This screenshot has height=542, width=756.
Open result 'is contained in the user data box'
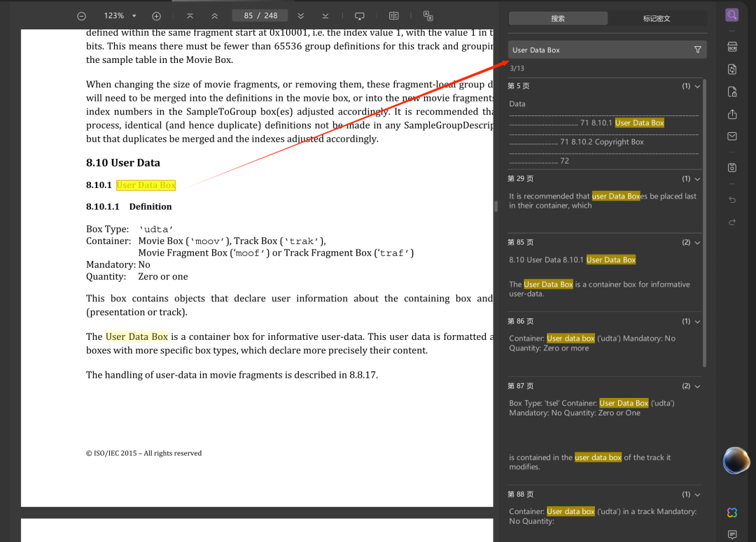pos(589,462)
